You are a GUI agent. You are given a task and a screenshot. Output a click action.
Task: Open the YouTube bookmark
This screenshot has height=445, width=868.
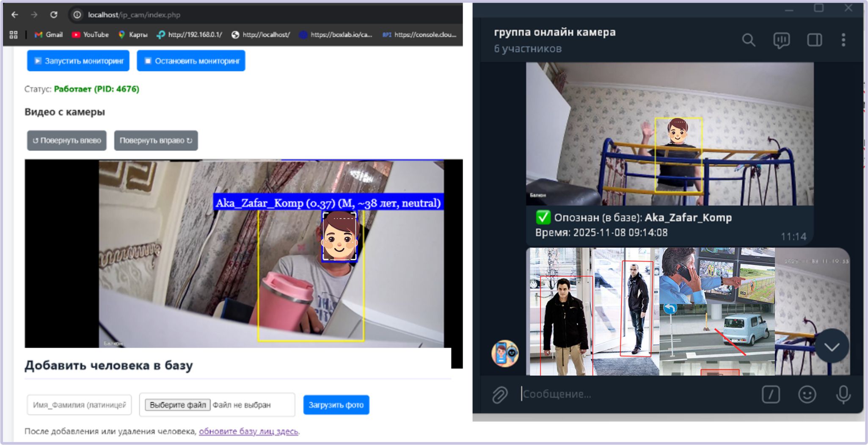coord(90,35)
